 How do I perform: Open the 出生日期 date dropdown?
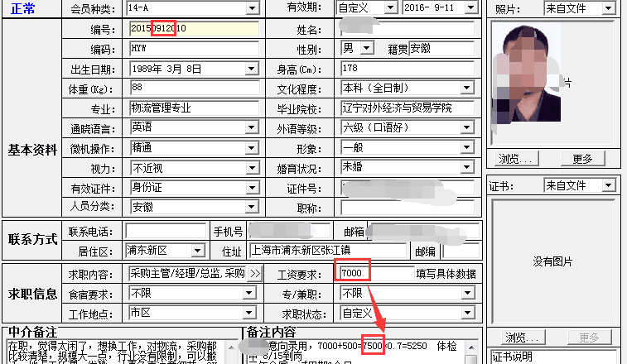coord(251,69)
